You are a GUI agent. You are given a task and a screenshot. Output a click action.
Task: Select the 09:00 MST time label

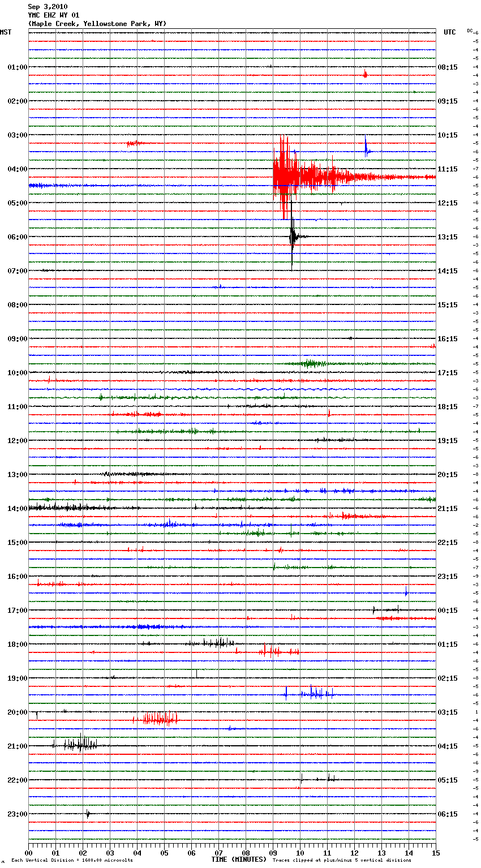tap(17, 339)
